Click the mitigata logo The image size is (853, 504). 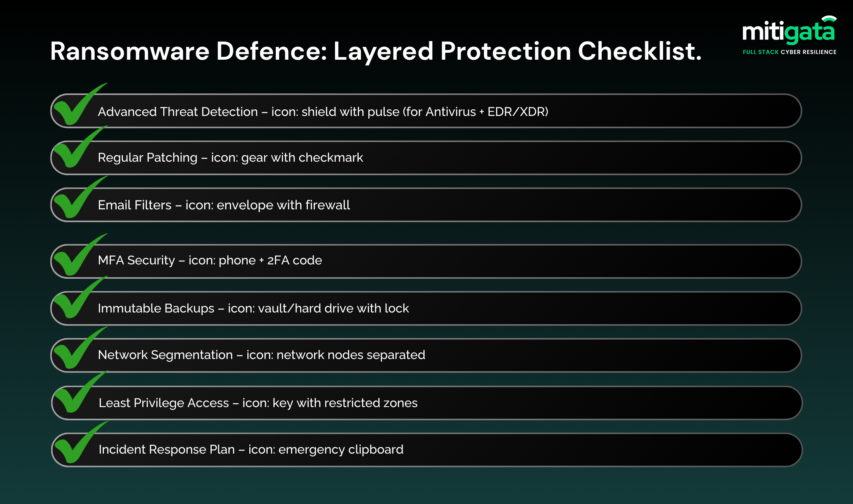tap(789, 31)
